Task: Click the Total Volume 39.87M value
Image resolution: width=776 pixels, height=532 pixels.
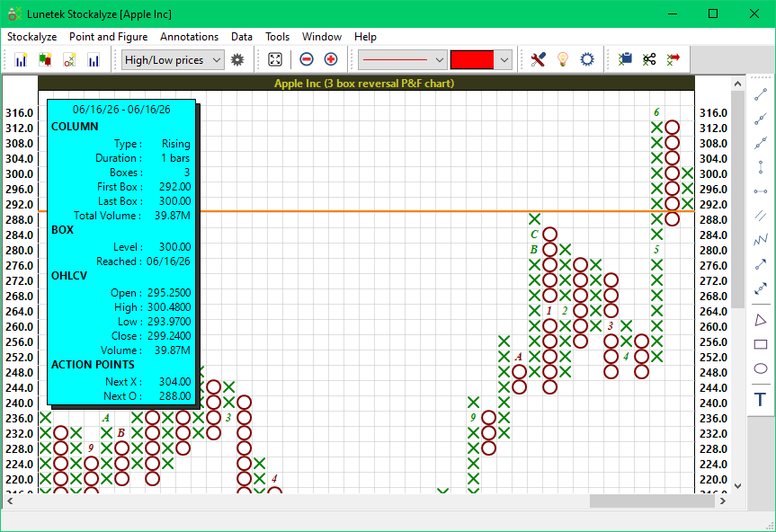Action: (x=173, y=216)
